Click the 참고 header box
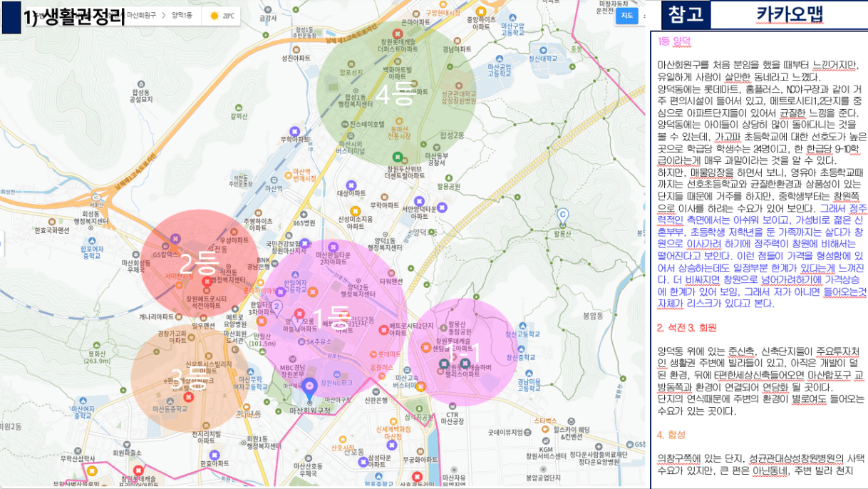Viewport: 868px width, 489px height. point(686,15)
